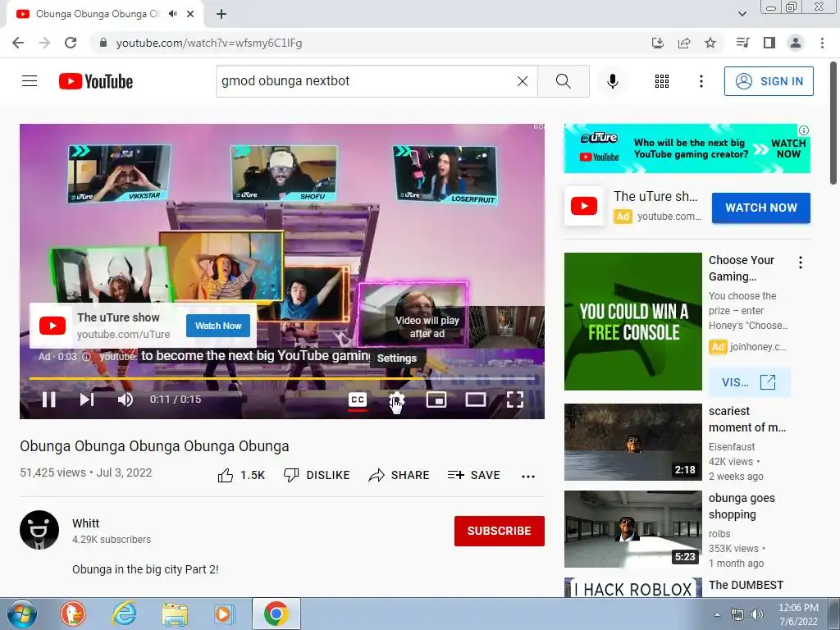Show hidden tray icons arrow

click(717, 615)
